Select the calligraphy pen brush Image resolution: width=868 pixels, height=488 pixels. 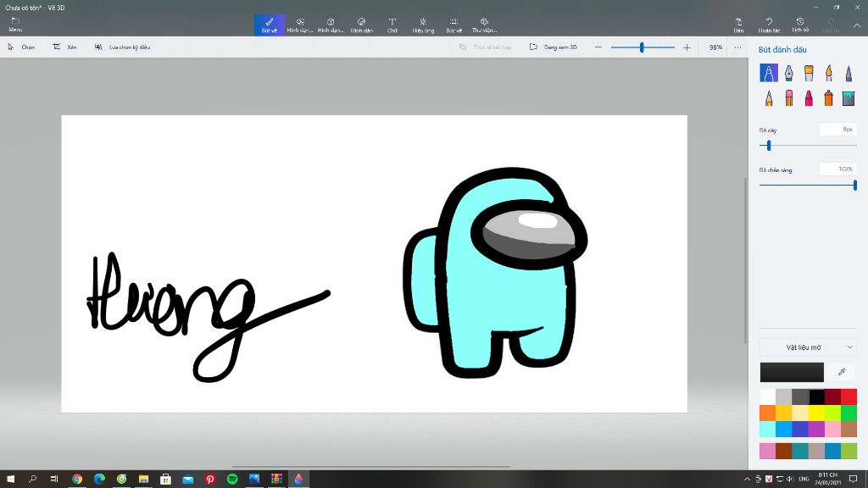pyautogui.click(x=789, y=73)
